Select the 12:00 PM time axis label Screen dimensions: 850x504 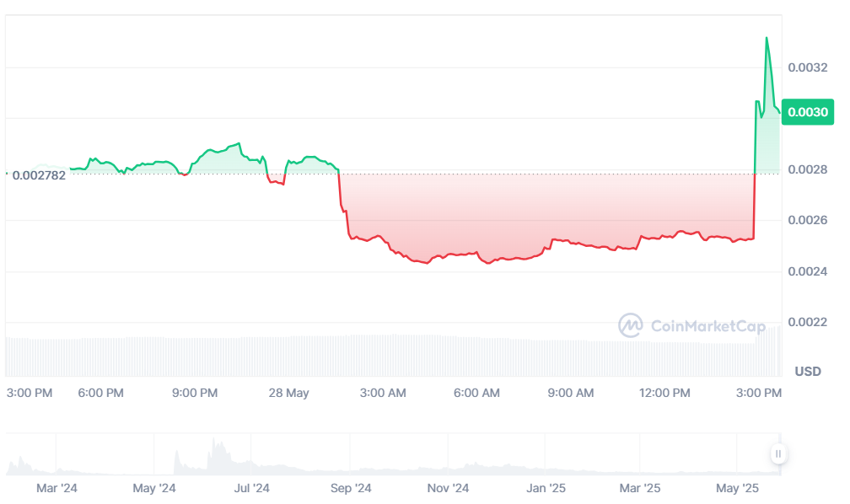tap(664, 393)
